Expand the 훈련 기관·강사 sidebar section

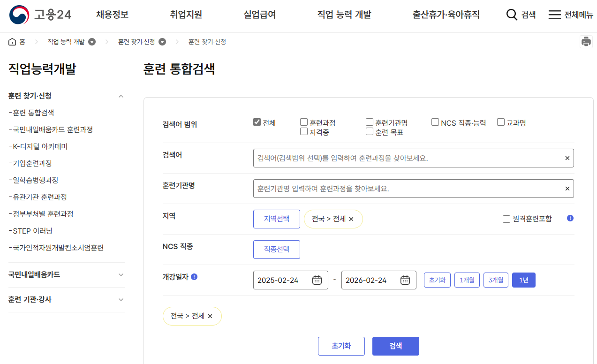121,300
